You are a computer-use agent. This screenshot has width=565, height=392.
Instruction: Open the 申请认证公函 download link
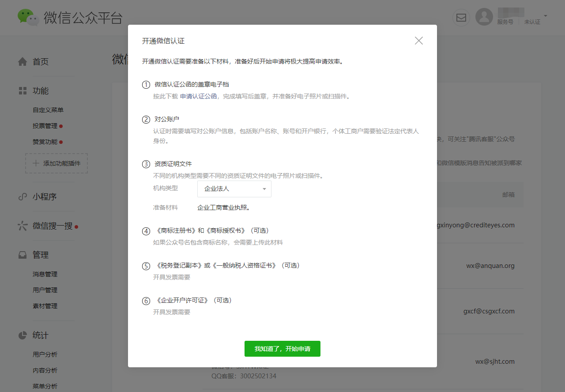(198, 96)
